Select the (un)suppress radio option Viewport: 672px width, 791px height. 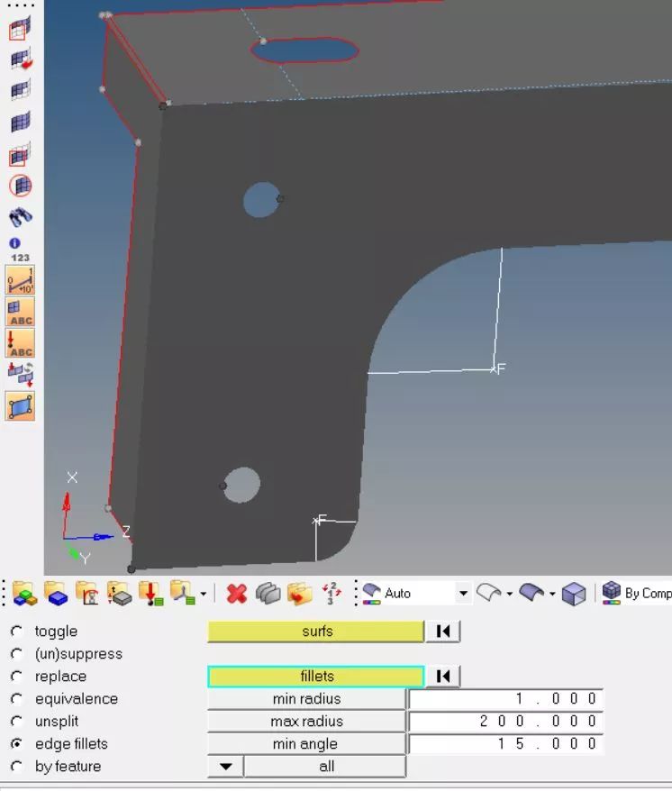click(x=16, y=654)
